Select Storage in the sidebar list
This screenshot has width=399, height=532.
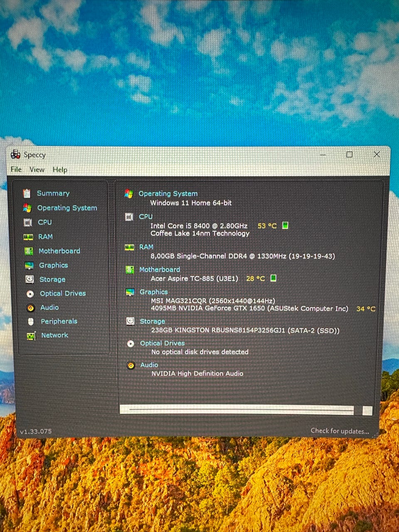tap(52, 279)
